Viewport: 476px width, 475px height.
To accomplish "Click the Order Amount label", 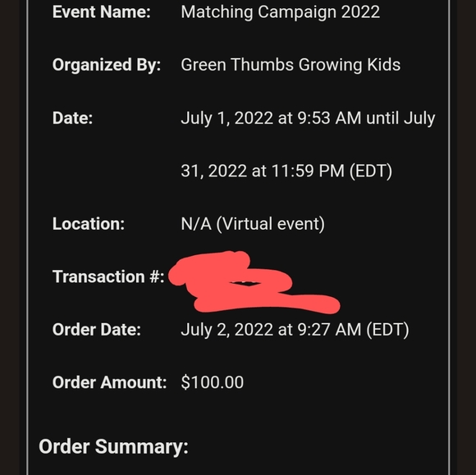I will (x=110, y=382).
